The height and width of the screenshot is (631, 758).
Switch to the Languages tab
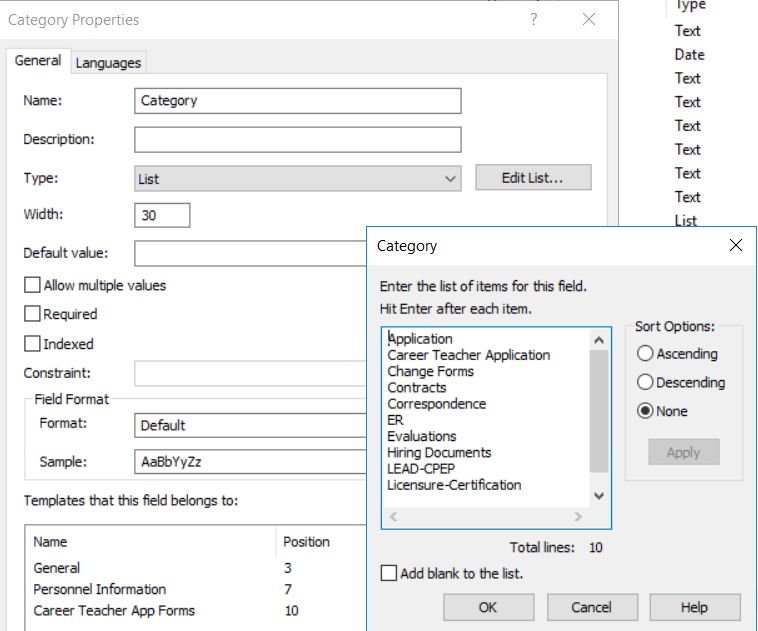108,62
